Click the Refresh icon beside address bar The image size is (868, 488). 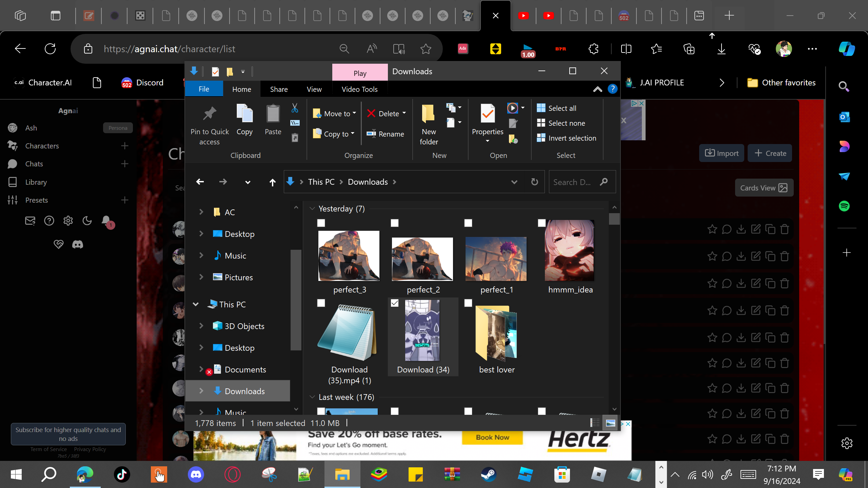(x=534, y=182)
